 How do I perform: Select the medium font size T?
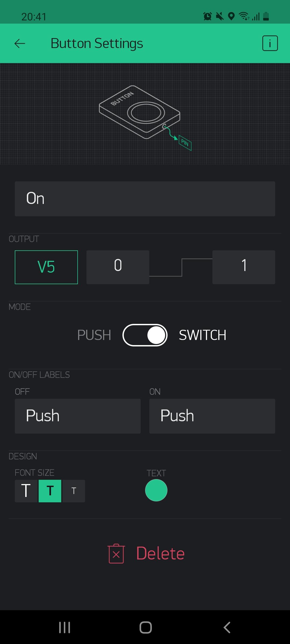(50, 491)
